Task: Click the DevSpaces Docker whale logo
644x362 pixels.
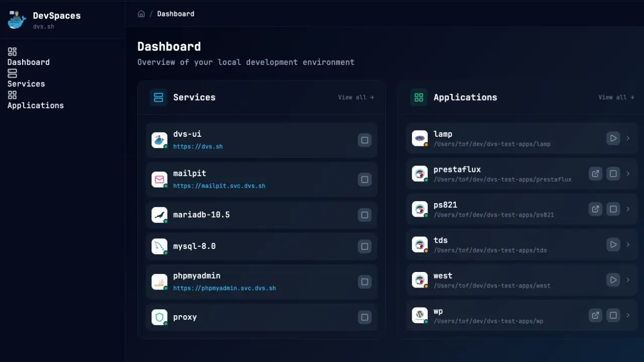Action: pyautogui.click(x=16, y=20)
